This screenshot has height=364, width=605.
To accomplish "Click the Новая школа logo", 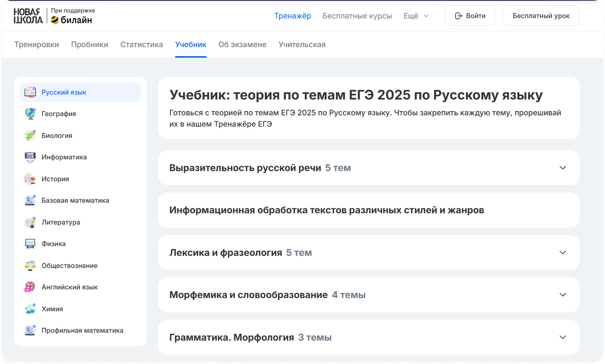I will click(x=28, y=16).
